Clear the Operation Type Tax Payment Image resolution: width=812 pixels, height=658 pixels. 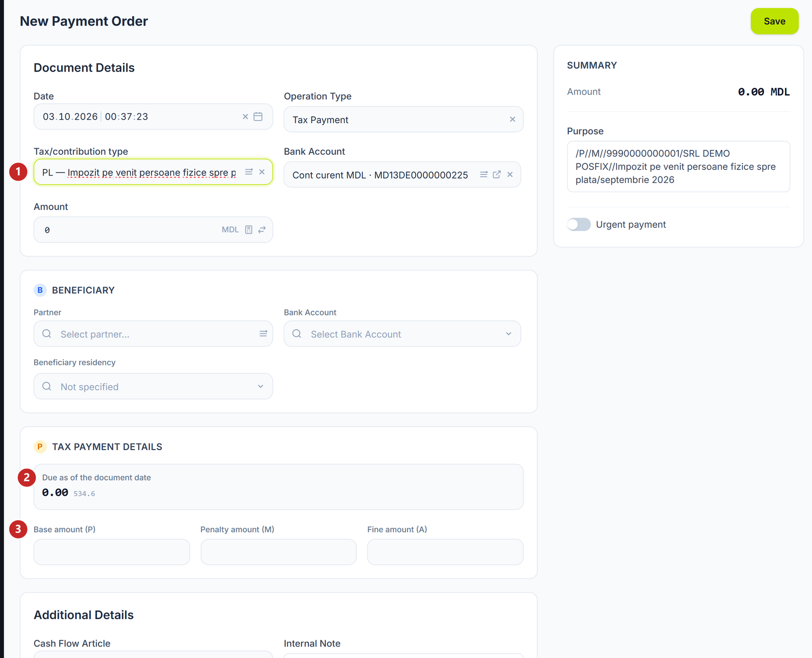tap(512, 120)
